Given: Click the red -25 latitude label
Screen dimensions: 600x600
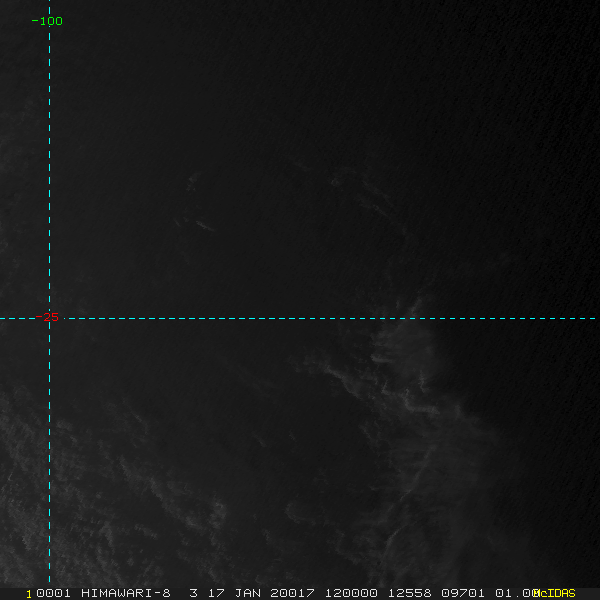Looking at the screenshot, I should tap(47, 317).
